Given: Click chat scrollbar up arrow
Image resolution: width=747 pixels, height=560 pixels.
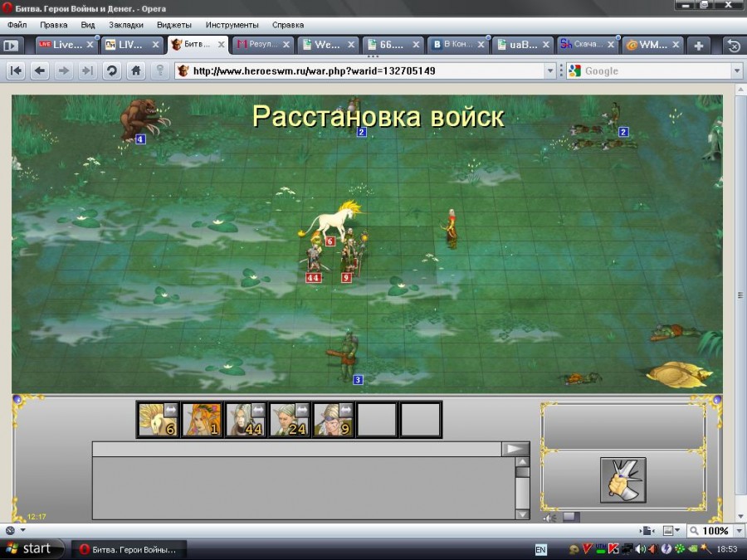Looking at the screenshot, I should click(x=523, y=462).
